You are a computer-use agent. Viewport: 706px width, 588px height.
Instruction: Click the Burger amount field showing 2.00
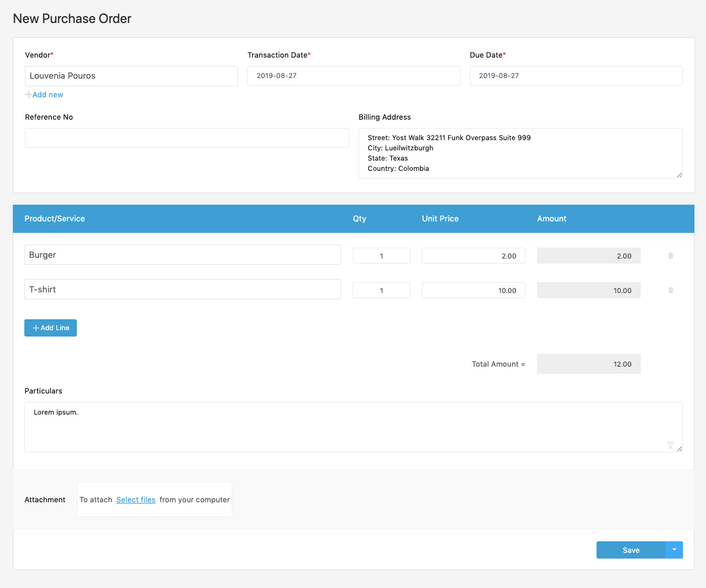pos(588,256)
